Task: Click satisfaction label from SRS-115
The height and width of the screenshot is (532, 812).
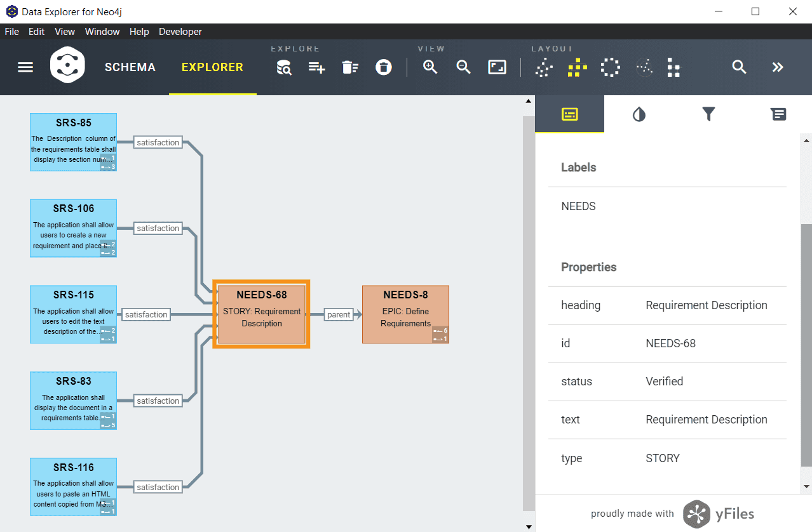Action: click(146, 314)
